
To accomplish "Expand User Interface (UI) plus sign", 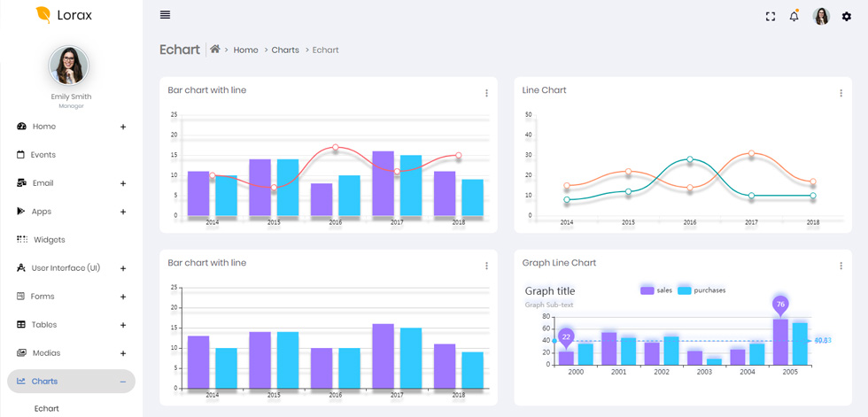I will pyautogui.click(x=123, y=268).
